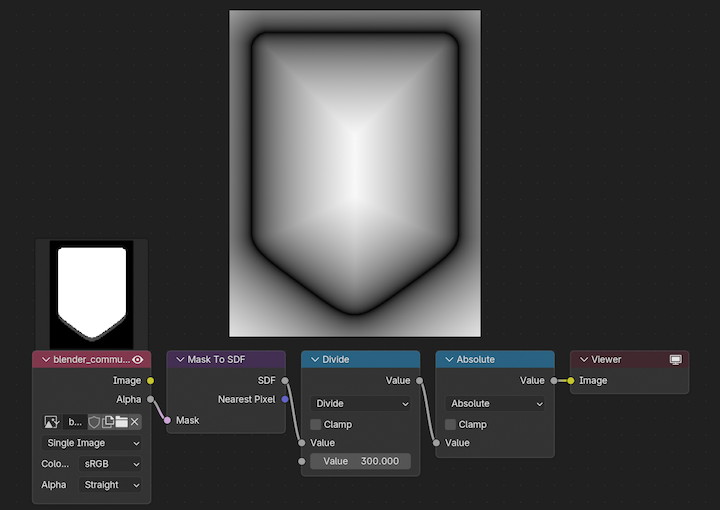Collapse the Mask To SDF node
This screenshot has width=720, height=510.
(179, 359)
